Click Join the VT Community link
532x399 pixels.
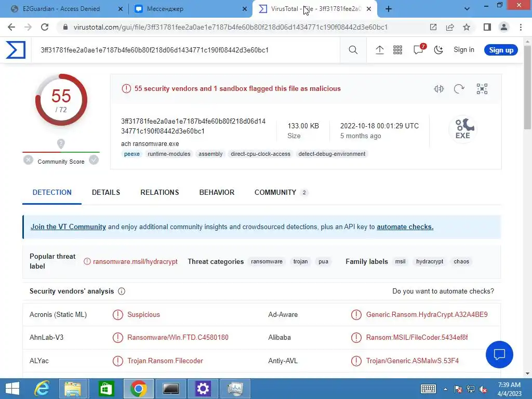click(68, 227)
